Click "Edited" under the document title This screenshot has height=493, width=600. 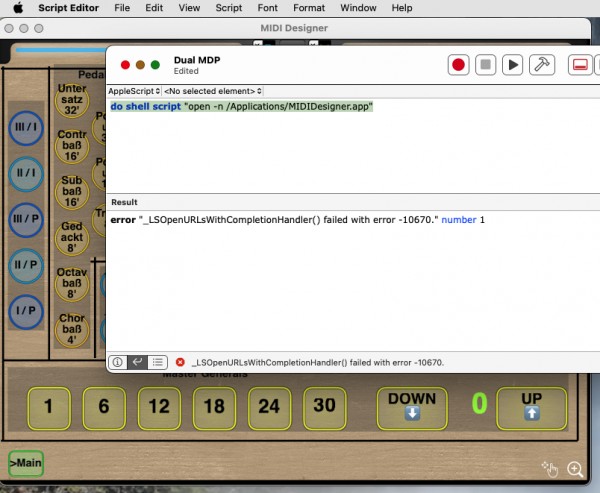186,71
